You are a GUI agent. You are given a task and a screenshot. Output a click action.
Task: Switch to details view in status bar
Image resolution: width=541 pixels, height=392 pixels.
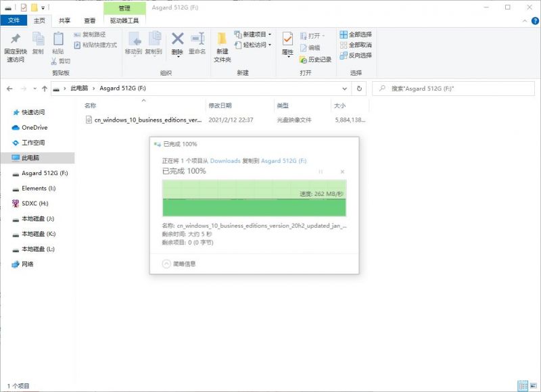523,385
